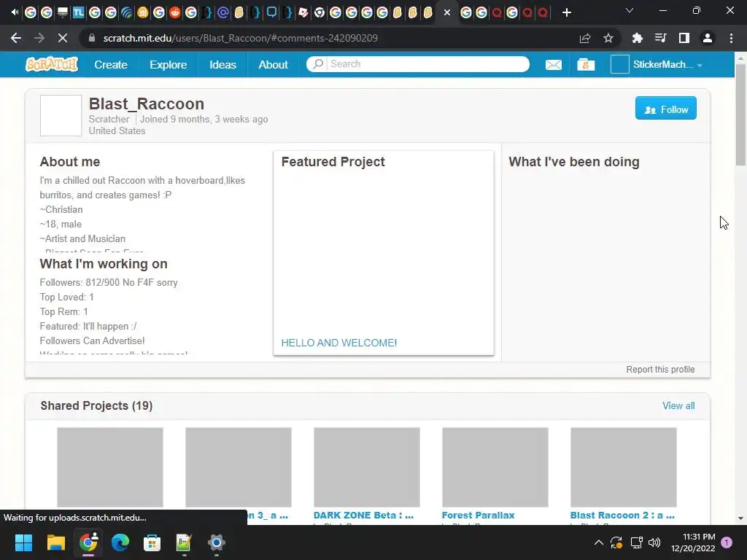The image size is (747, 560).
Task: Open the Messages envelope icon
Action: (553, 64)
